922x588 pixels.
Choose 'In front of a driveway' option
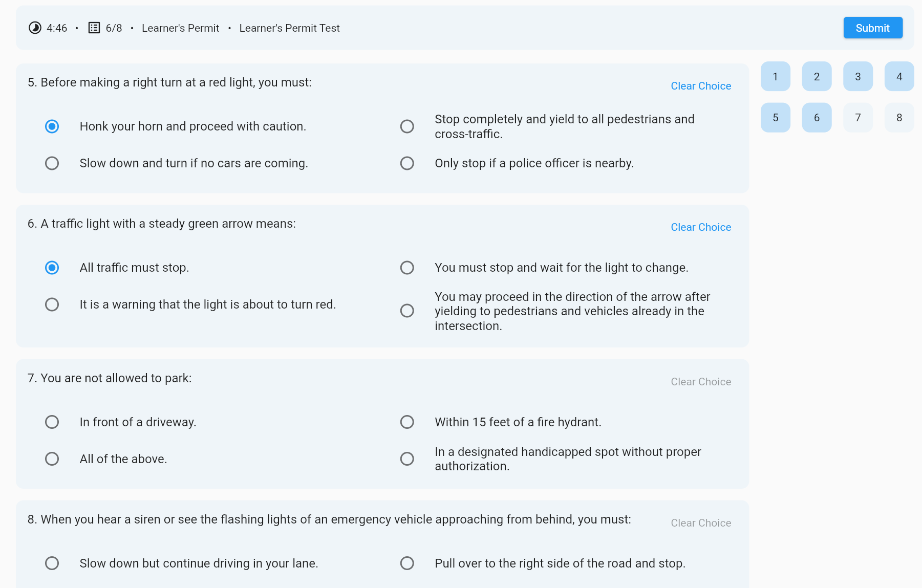click(52, 422)
